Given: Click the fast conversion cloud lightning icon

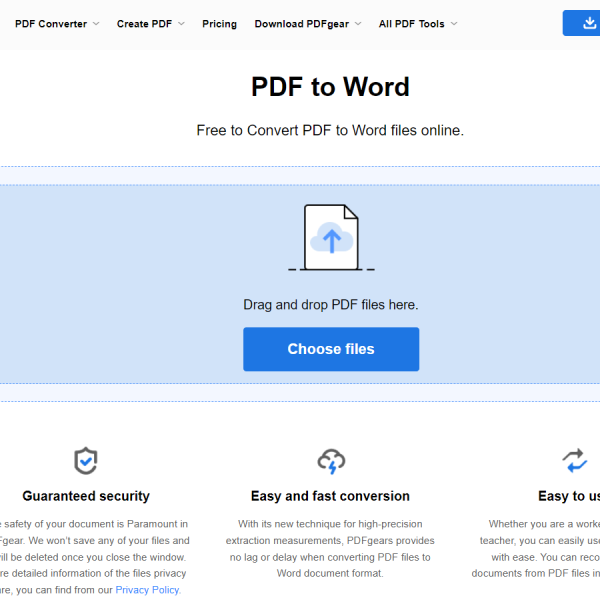Looking at the screenshot, I should [331, 461].
